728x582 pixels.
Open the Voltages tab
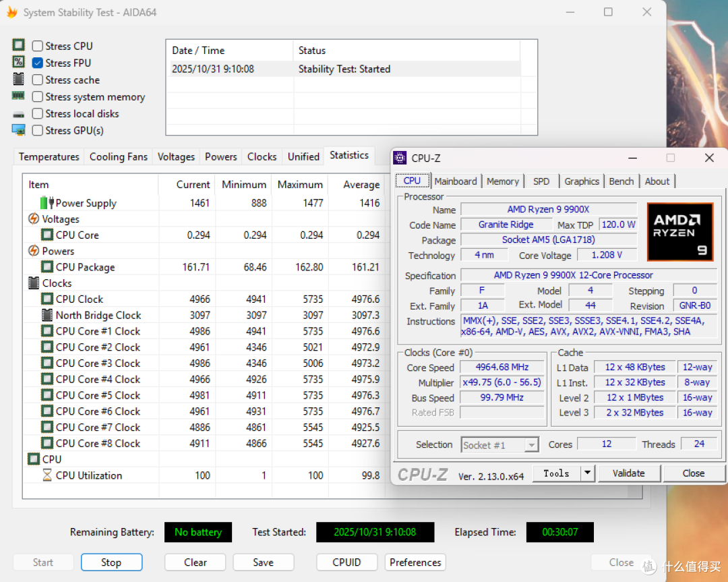click(x=176, y=157)
